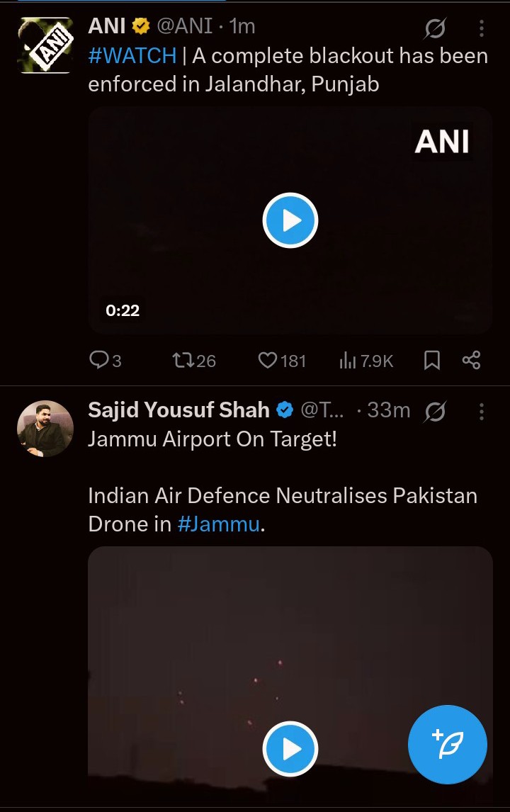Share the ANI tweet
This screenshot has width=510, height=812.
[471, 360]
